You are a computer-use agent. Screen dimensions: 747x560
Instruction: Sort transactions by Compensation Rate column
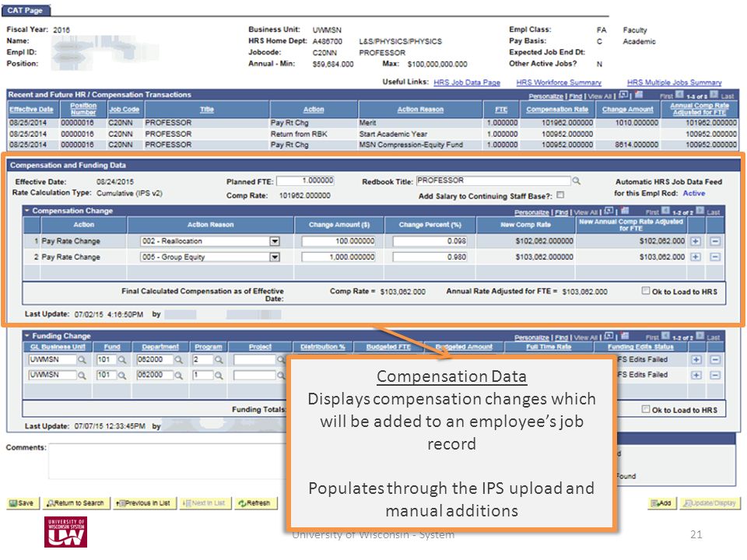click(x=557, y=110)
